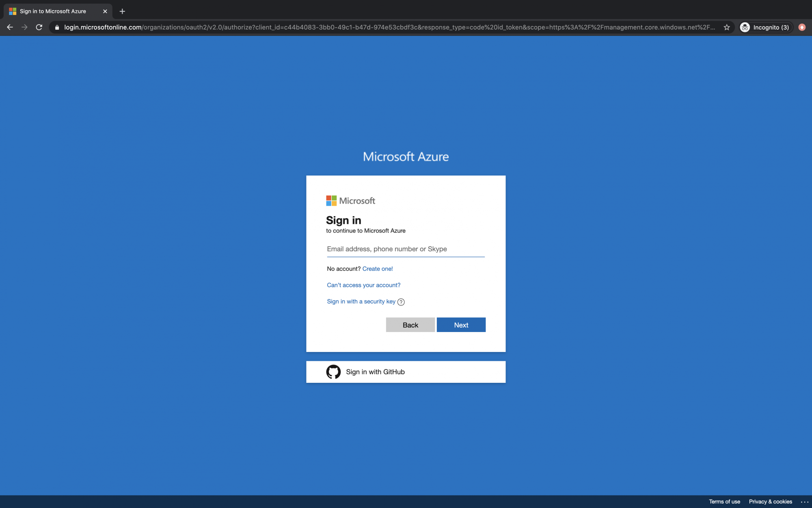The width and height of the screenshot is (812, 508).
Task: Click the padlock icon in the address bar
Action: click(57, 27)
